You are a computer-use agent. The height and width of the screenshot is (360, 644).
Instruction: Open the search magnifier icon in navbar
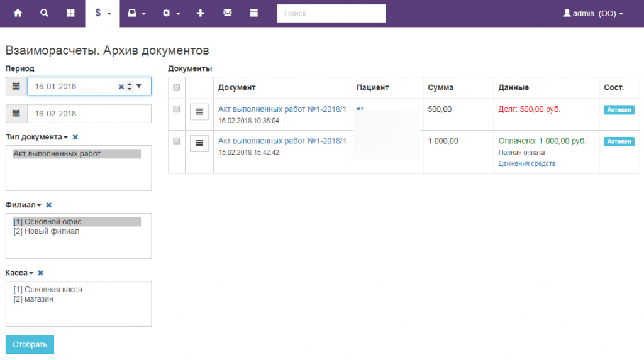44,13
